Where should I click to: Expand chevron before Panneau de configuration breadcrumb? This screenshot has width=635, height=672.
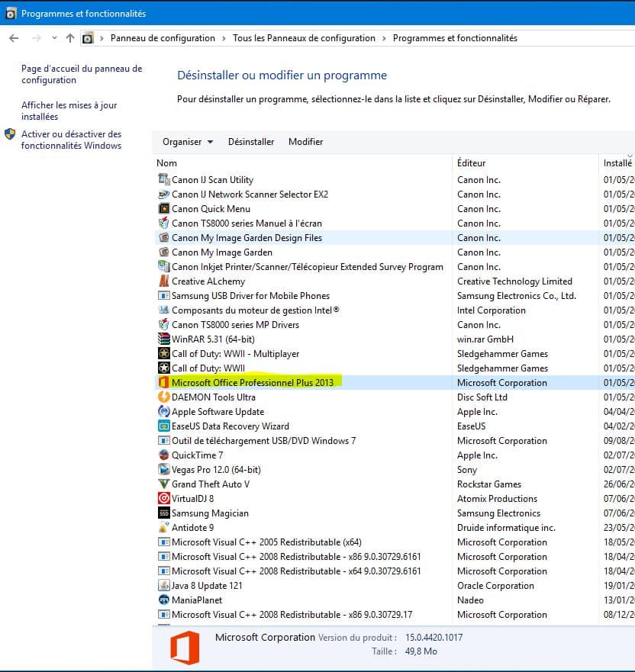[102, 38]
